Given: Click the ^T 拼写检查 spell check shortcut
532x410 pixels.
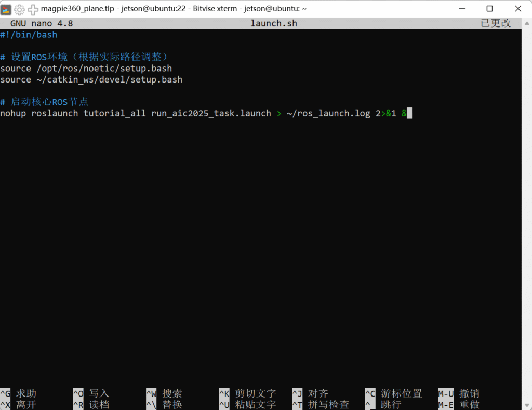Looking at the screenshot, I should coord(321,404).
